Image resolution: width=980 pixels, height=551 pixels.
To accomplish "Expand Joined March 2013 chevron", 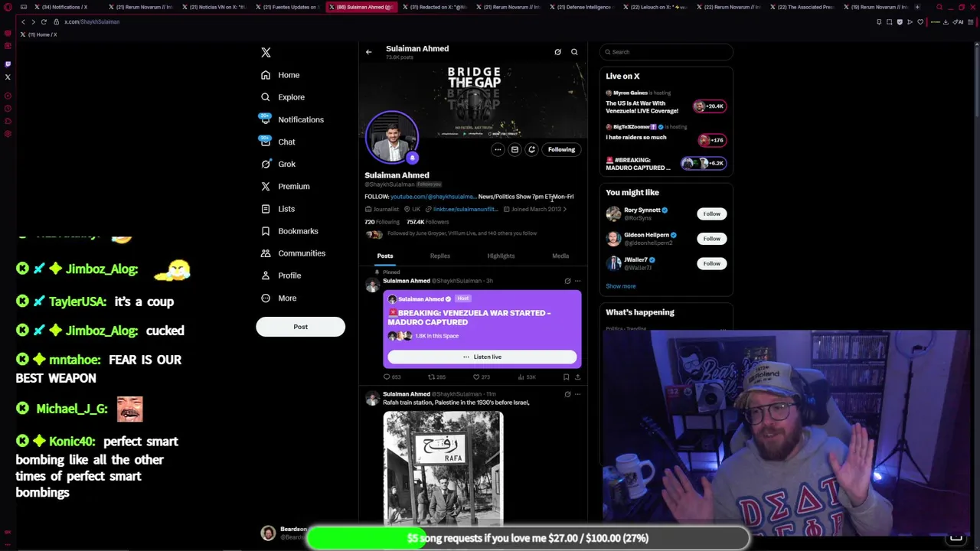I will (564, 209).
